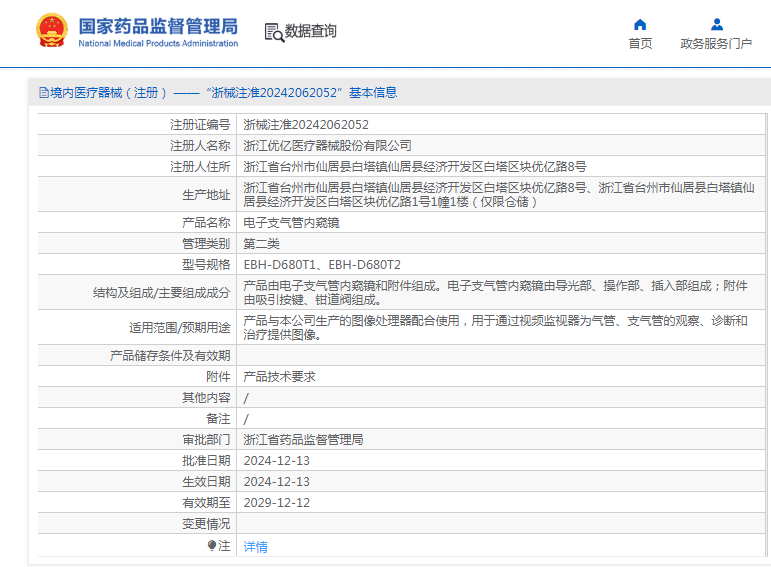Click the 产品储存条件及有效期 label

coord(170,356)
